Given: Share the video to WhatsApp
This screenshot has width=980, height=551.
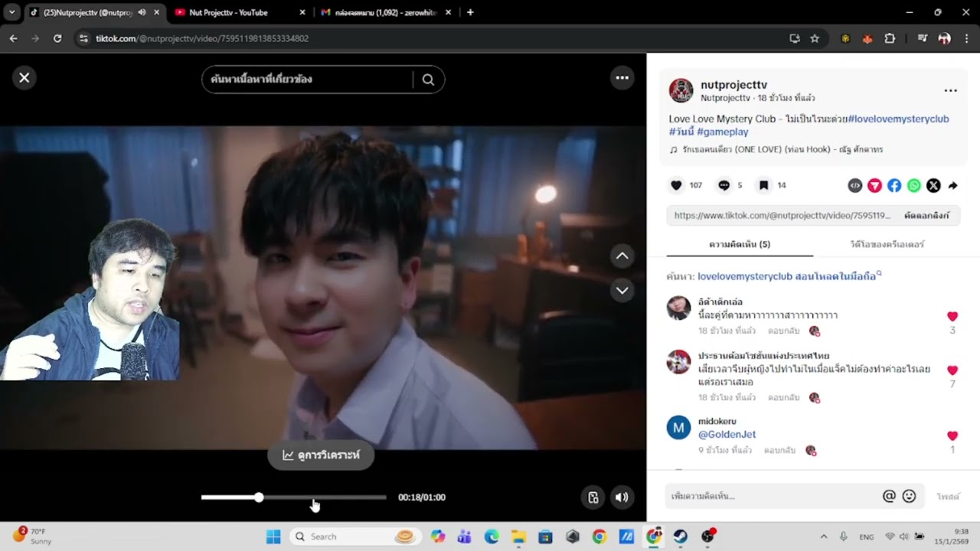Looking at the screenshot, I should pyautogui.click(x=914, y=185).
